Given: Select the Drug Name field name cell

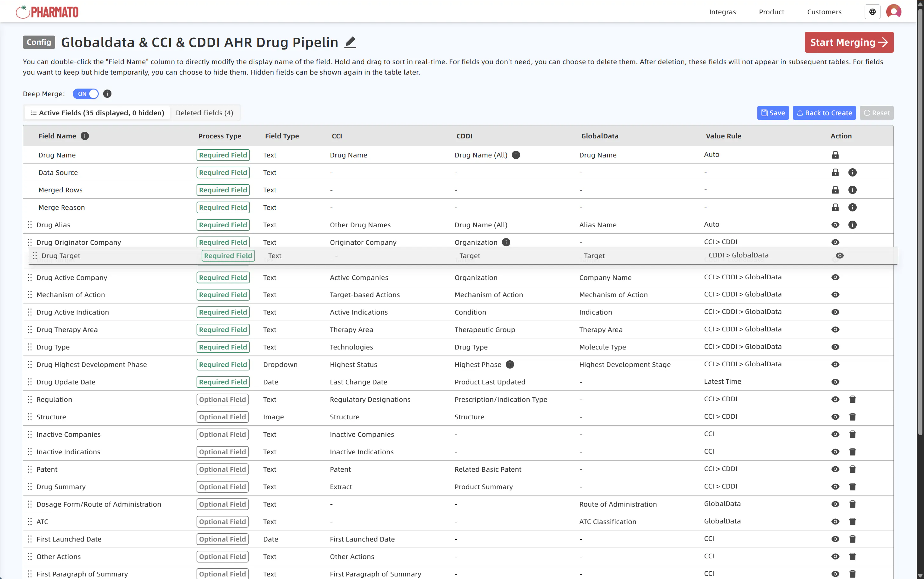Looking at the screenshot, I should point(57,155).
